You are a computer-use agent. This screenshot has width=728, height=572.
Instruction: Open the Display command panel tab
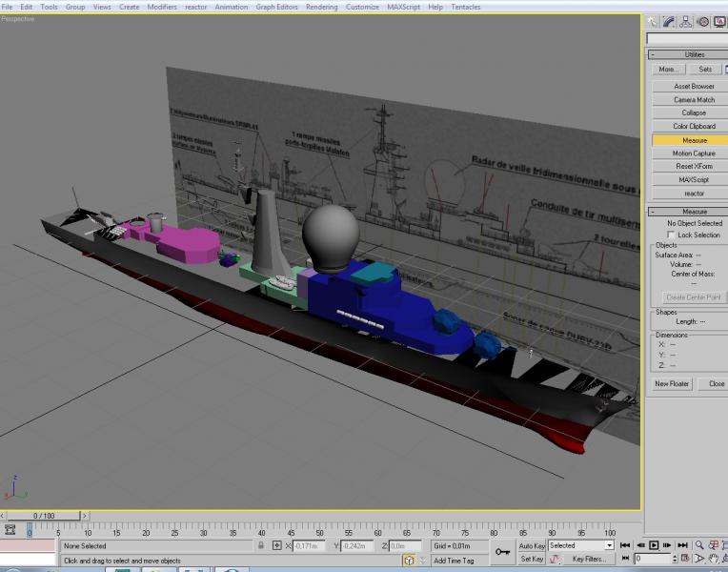point(719,22)
